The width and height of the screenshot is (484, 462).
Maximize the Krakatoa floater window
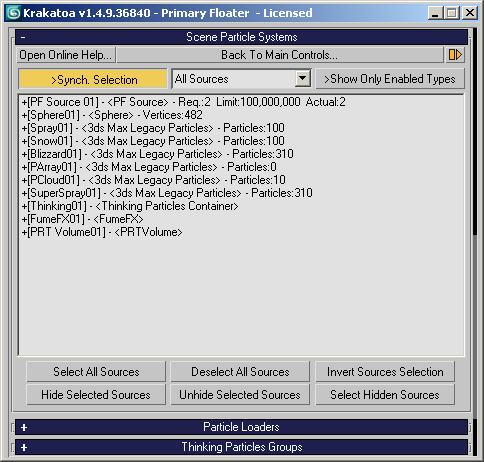tap(452, 13)
